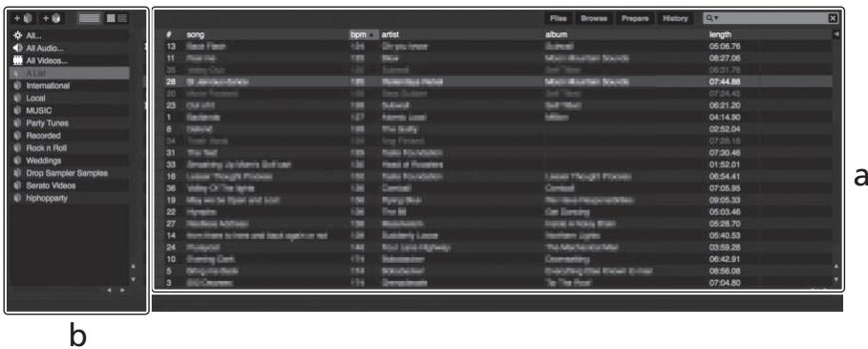Sort by the length column header
This screenshot has height=349, width=868.
click(x=720, y=34)
